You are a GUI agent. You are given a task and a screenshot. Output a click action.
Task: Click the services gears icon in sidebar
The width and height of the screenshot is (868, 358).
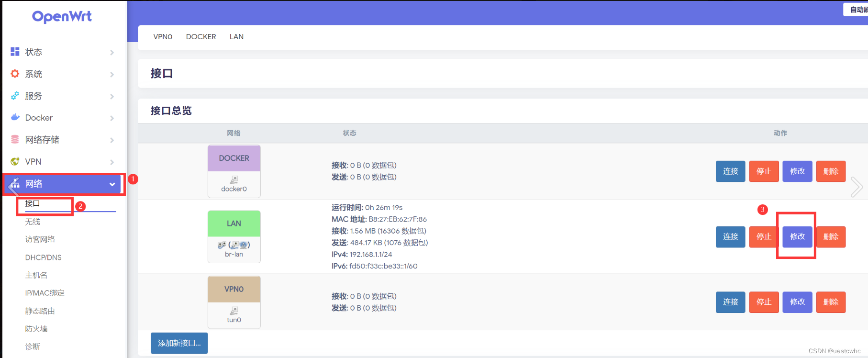[x=15, y=96]
